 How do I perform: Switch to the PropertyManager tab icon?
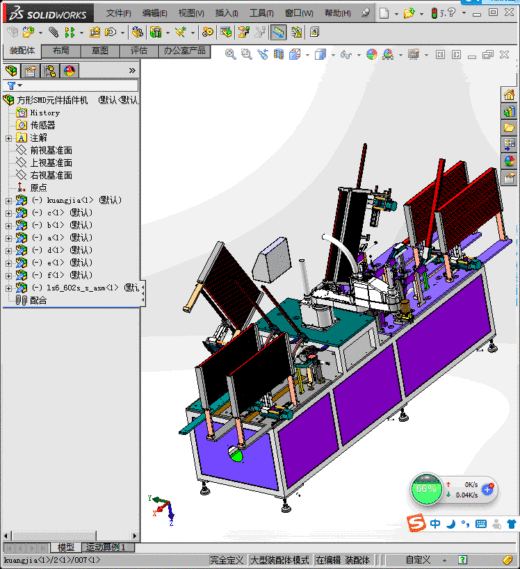point(30,71)
